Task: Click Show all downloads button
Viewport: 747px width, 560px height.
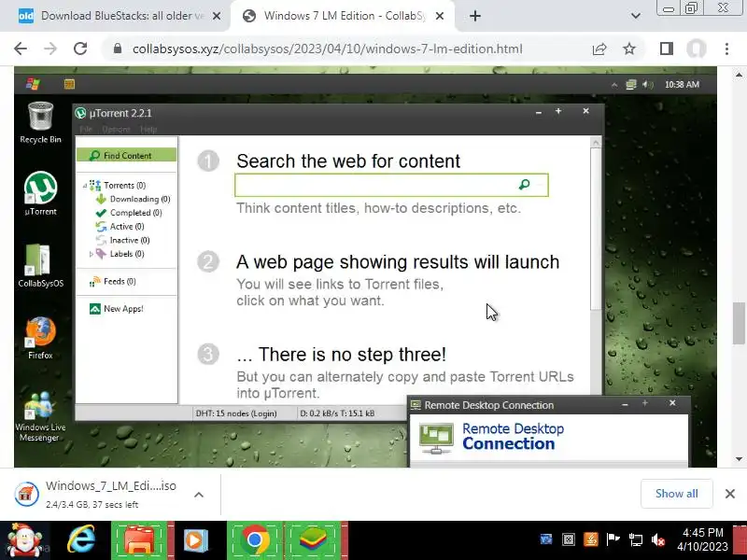Action: (x=676, y=494)
